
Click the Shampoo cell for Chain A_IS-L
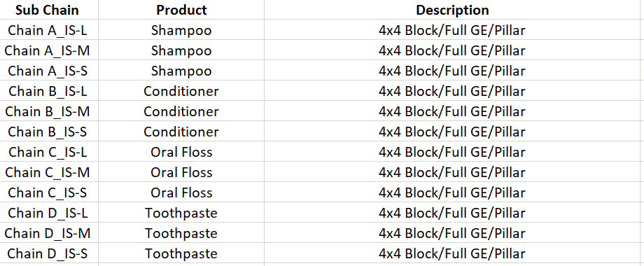pos(181,30)
